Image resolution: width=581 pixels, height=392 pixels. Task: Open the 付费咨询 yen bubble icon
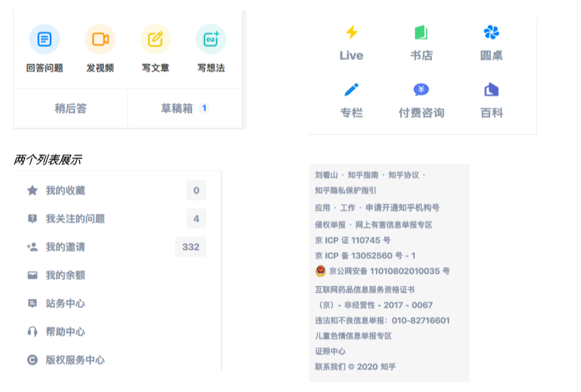[421, 89]
